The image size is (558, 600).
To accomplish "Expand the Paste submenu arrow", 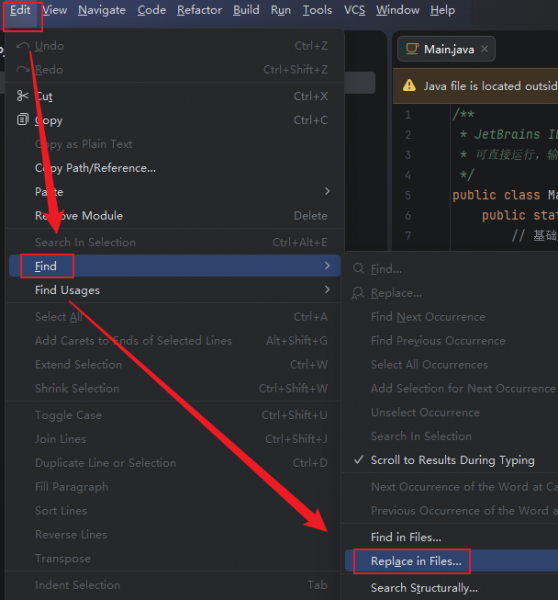I will (x=327, y=191).
